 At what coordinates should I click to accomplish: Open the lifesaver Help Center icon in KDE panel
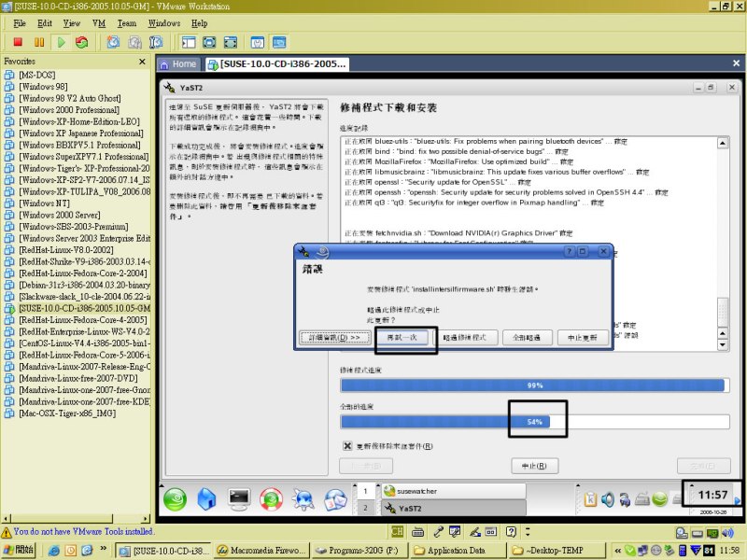[271, 499]
